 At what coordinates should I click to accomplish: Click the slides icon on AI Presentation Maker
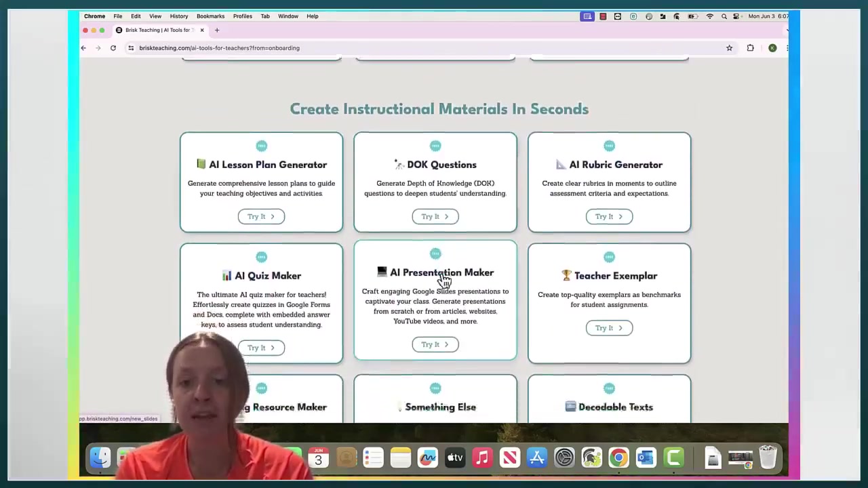(382, 272)
